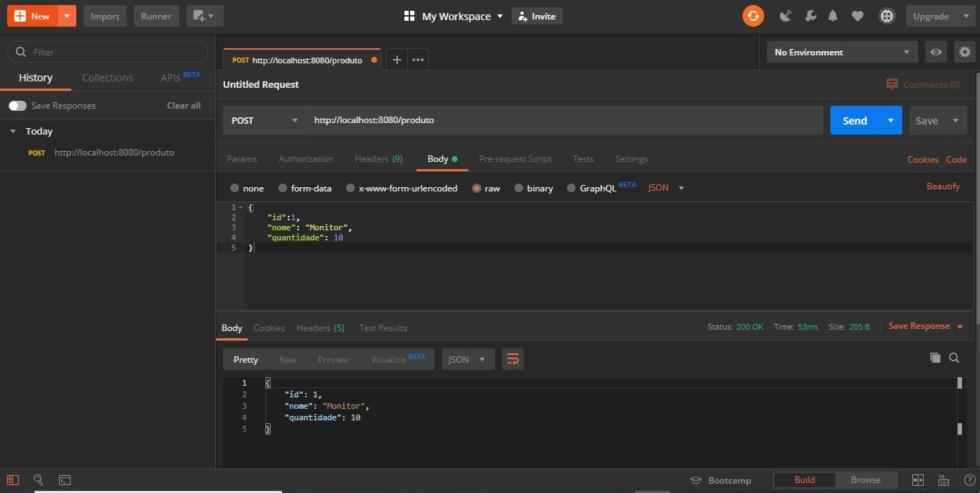Open the request Headers (9) tab

click(378, 159)
